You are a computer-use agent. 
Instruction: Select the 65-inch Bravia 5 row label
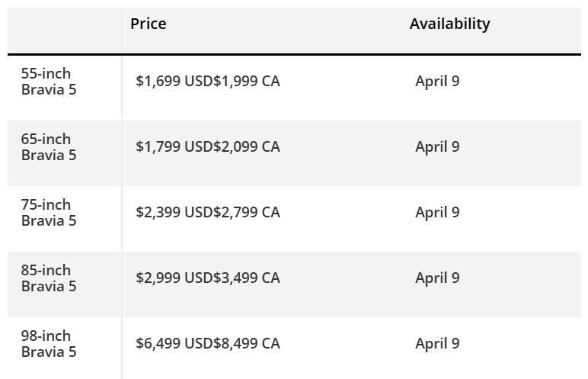49,147
